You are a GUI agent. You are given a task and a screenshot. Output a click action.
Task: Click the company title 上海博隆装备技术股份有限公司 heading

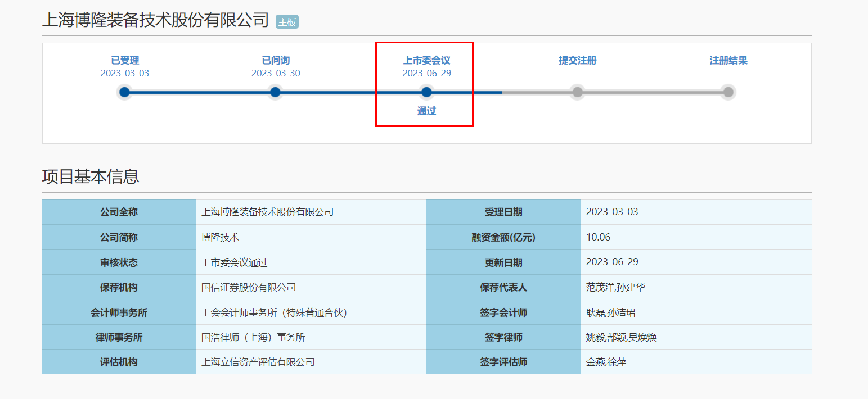pyautogui.click(x=156, y=20)
